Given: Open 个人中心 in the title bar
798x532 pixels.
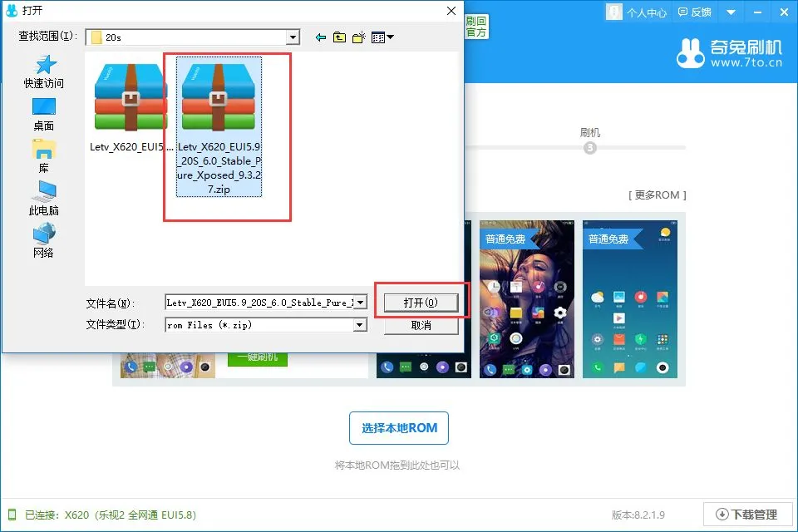Looking at the screenshot, I should [x=638, y=12].
